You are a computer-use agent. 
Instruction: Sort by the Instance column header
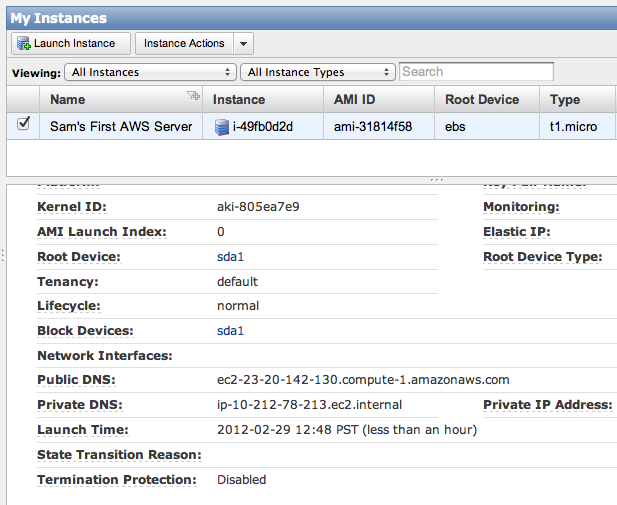coord(239,100)
